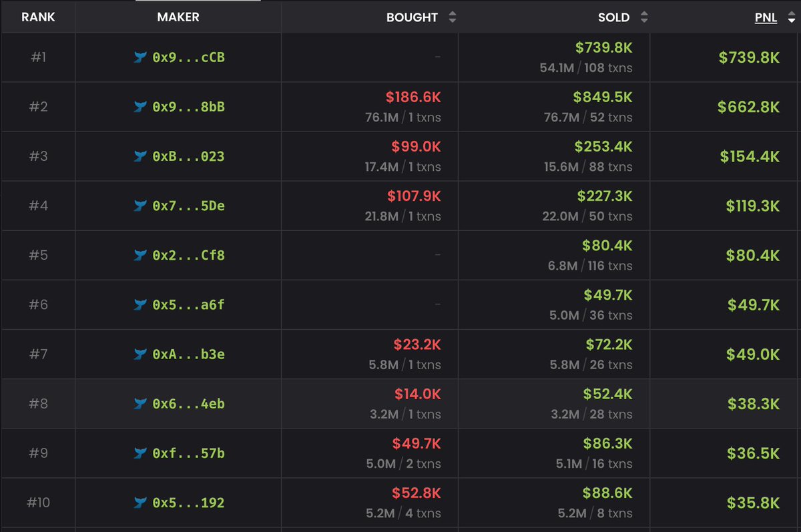Click PNL value $38.3K
This screenshot has height=532, width=801.
pos(754,403)
